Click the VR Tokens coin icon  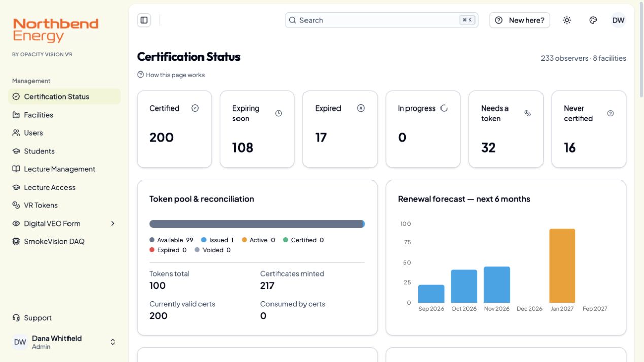tap(16, 205)
